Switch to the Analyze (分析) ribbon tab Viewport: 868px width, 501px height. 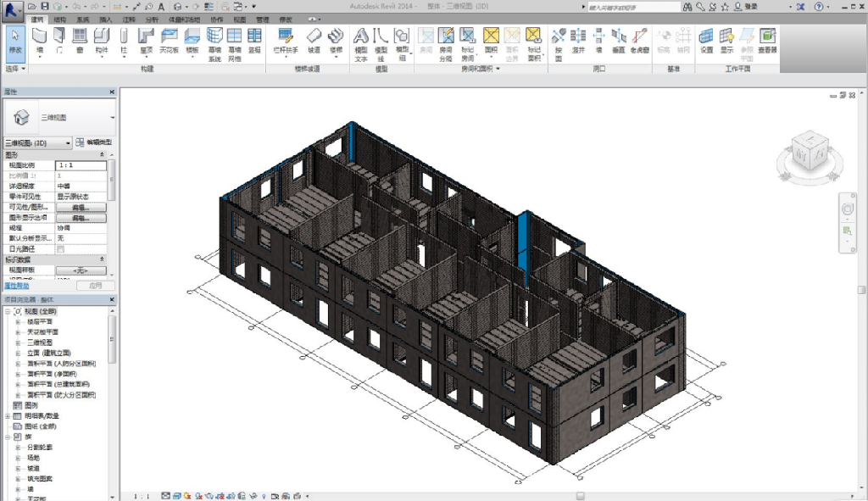pos(151,19)
